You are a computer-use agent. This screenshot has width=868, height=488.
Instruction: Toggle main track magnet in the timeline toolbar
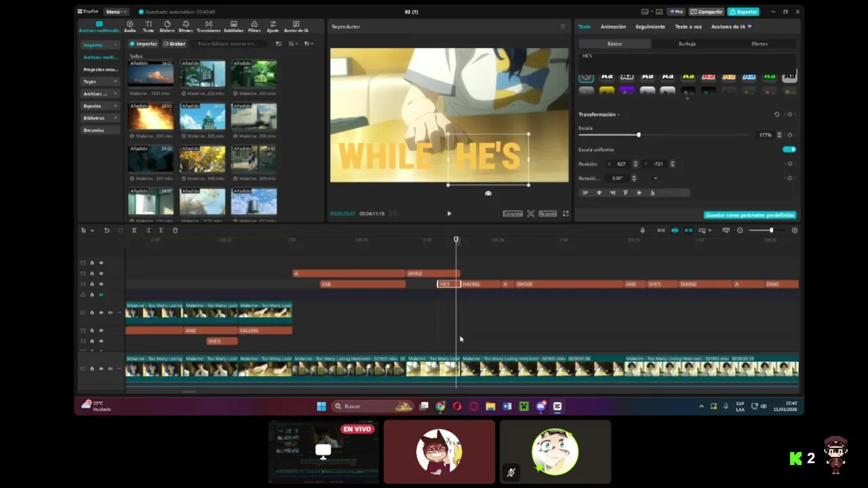[661, 230]
